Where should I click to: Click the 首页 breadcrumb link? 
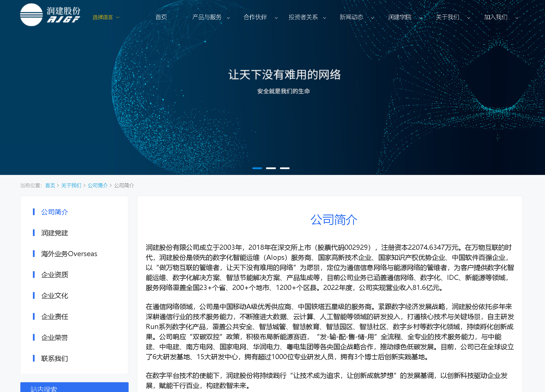[50, 186]
